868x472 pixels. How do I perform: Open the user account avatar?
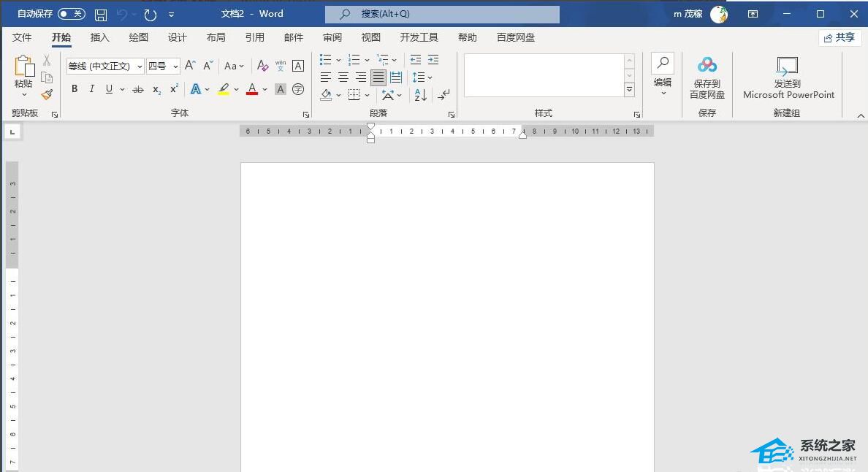[718, 15]
